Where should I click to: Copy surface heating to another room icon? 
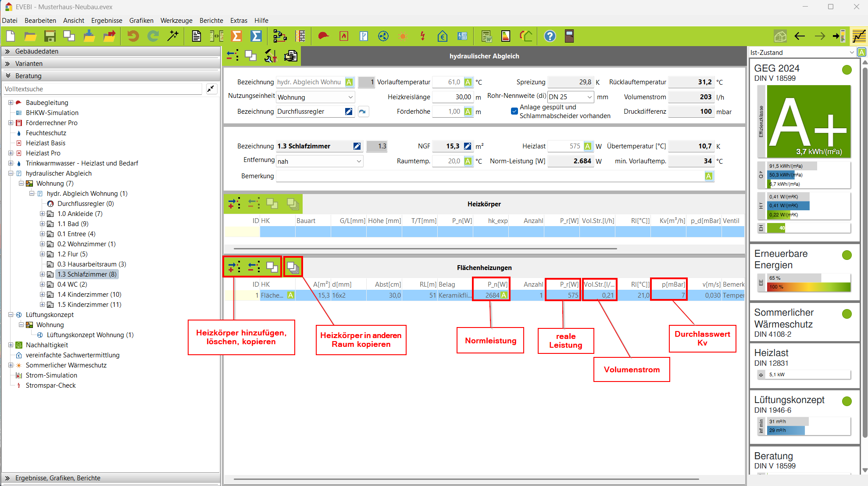293,266
